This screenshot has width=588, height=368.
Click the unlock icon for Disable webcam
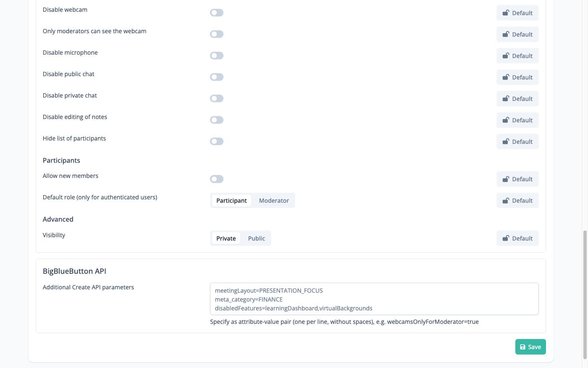506,13
